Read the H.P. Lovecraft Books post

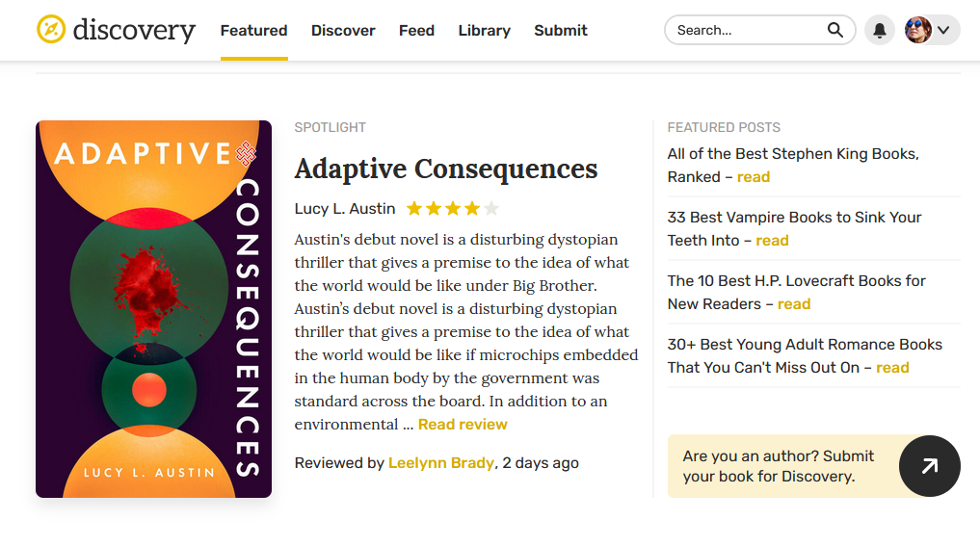(x=793, y=304)
